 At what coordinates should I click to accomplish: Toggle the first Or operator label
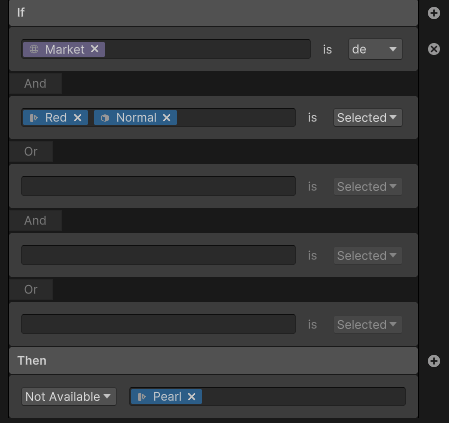coord(31,152)
